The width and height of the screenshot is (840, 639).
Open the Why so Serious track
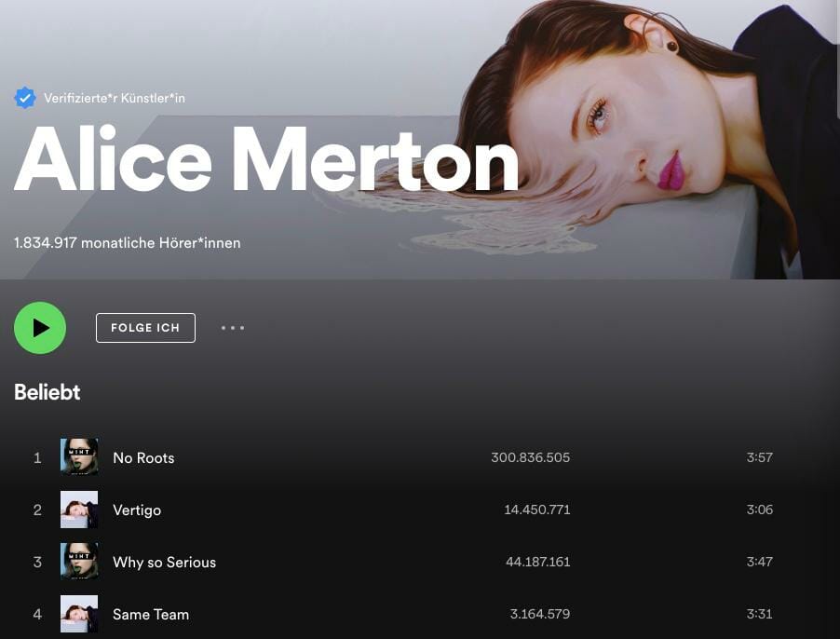click(165, 563)
